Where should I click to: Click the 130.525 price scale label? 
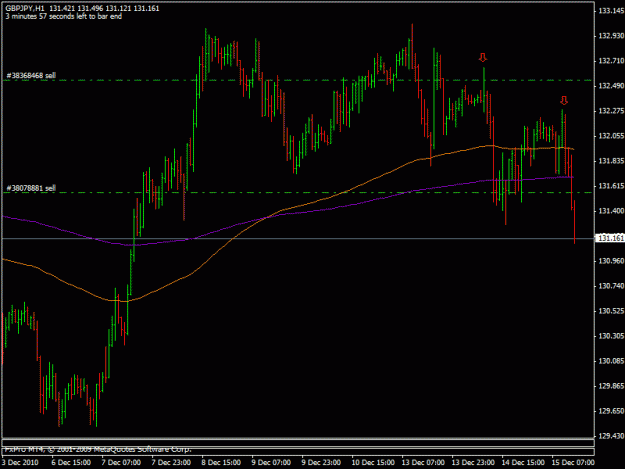click(611, 311)
